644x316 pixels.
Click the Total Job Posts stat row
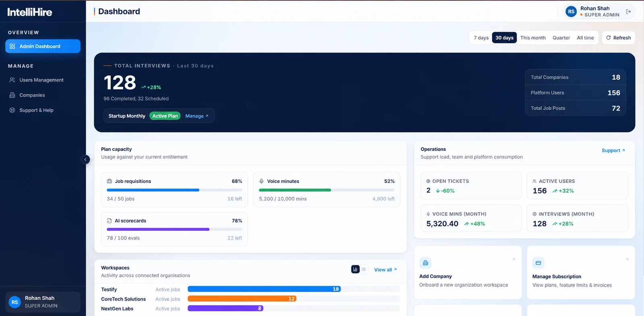(575, 108)
